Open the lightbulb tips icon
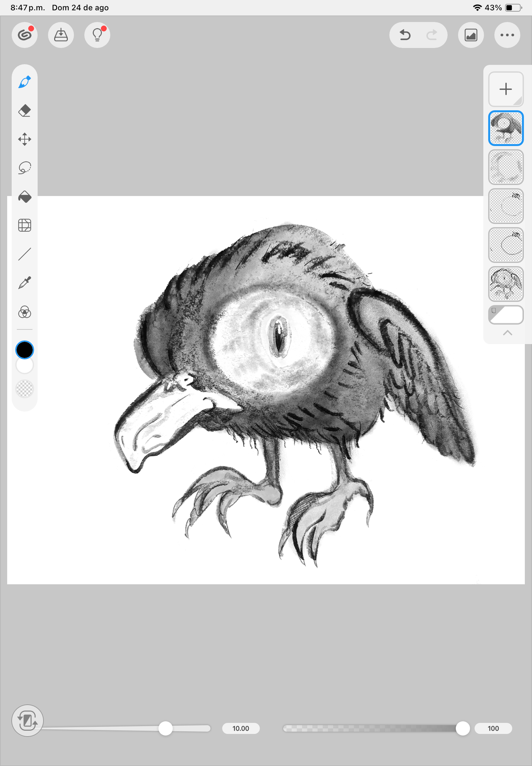 click(x=97, y=35)
